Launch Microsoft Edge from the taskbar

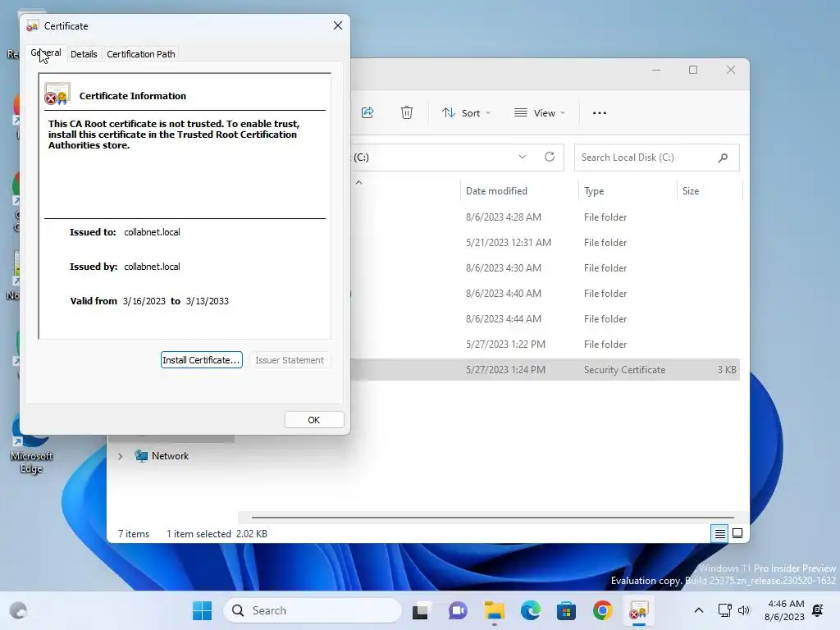click(531, 610)
